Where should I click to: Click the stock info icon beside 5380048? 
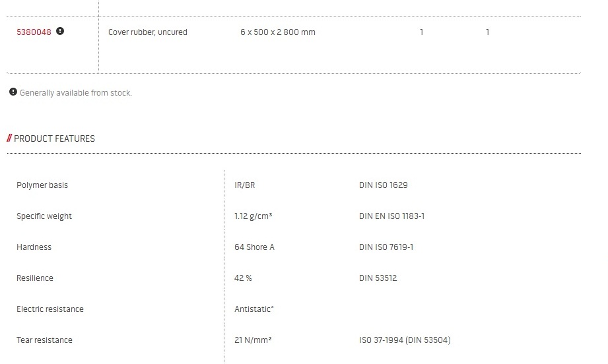[60, 31]
